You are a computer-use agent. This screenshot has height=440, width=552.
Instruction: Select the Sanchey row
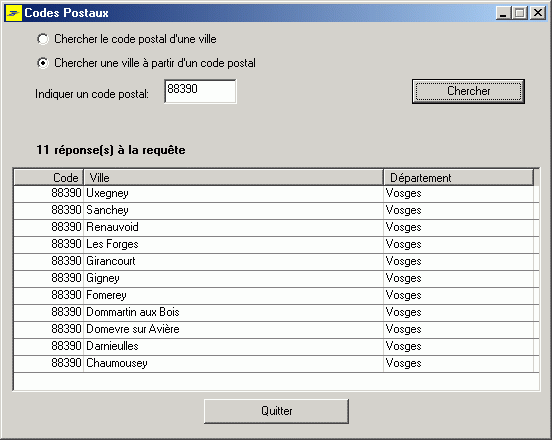point(276,210)
